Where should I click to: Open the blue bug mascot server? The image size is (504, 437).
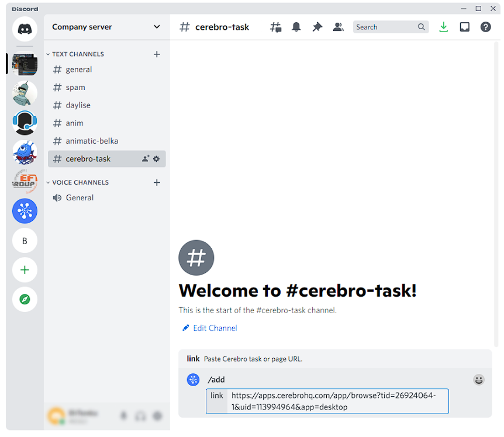pos(25,152)
